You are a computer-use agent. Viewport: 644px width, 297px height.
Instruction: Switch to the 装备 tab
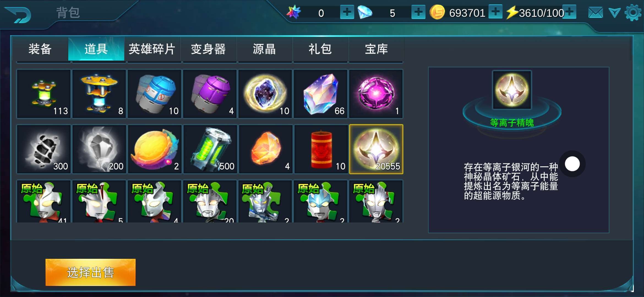click(x=40, y=49)
